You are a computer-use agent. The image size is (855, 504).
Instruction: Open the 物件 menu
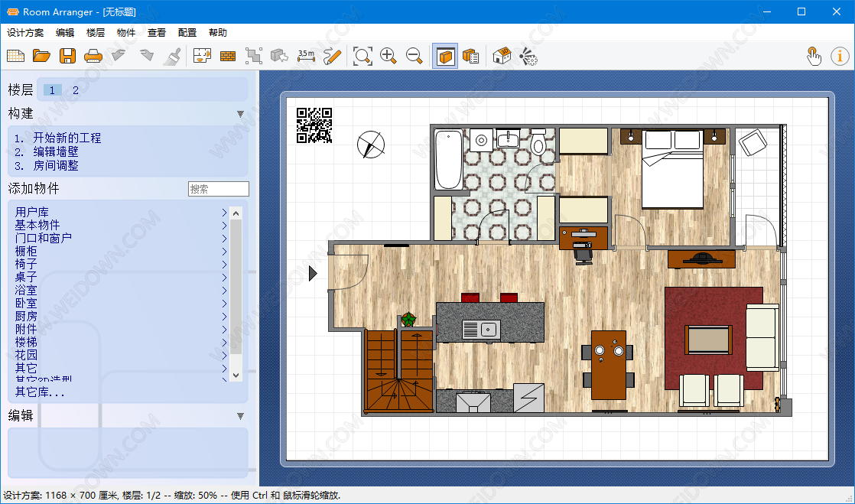click(x=126, y=33)
